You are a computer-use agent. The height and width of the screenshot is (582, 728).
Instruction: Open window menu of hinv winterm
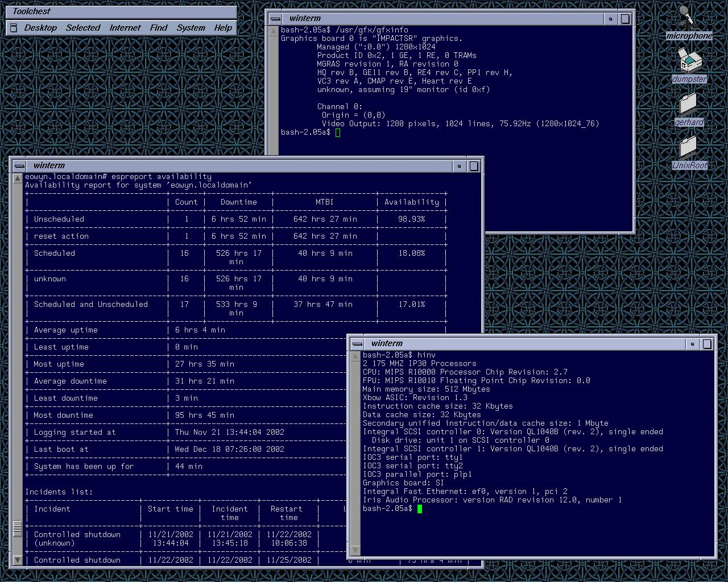357,344
